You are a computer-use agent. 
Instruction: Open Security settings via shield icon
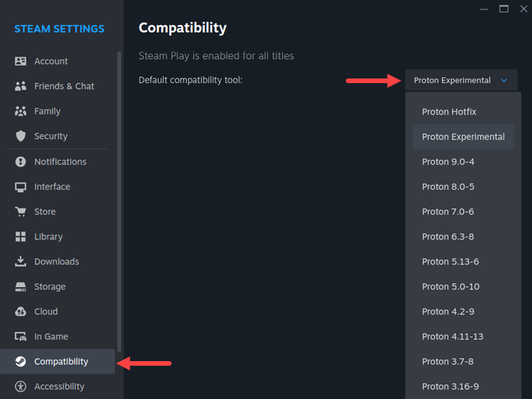[x=21, y=136]
